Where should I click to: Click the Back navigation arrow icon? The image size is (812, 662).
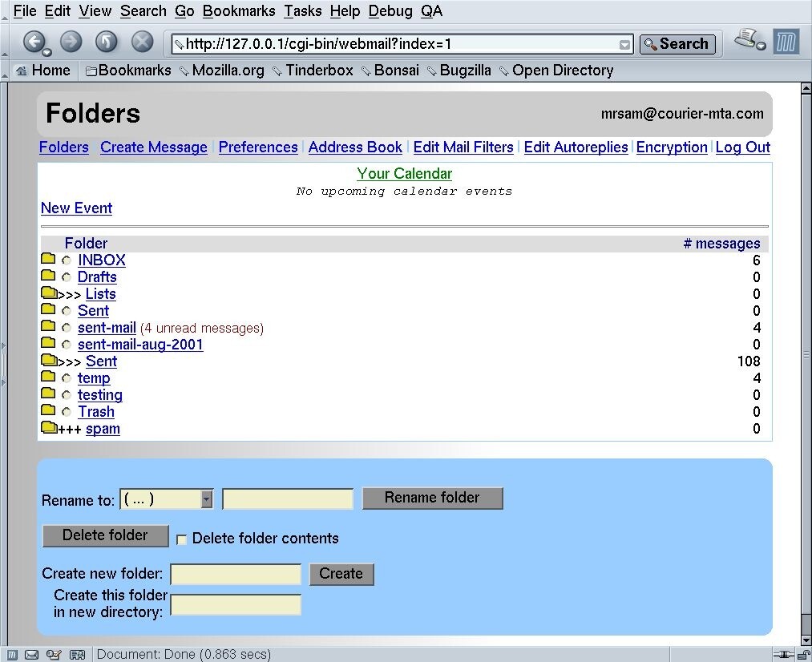click(35, 41)
